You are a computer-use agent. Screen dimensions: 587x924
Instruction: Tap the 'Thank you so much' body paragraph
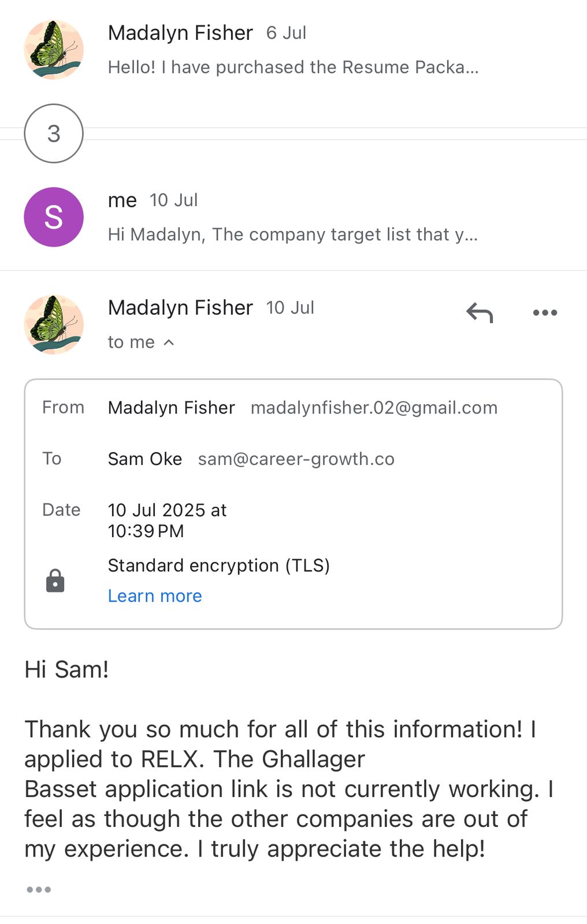283,789
